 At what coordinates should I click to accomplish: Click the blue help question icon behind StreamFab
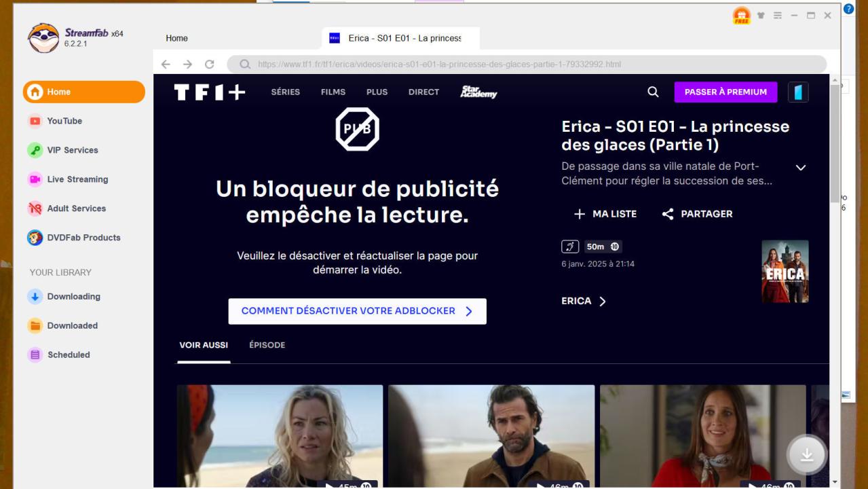848,9
